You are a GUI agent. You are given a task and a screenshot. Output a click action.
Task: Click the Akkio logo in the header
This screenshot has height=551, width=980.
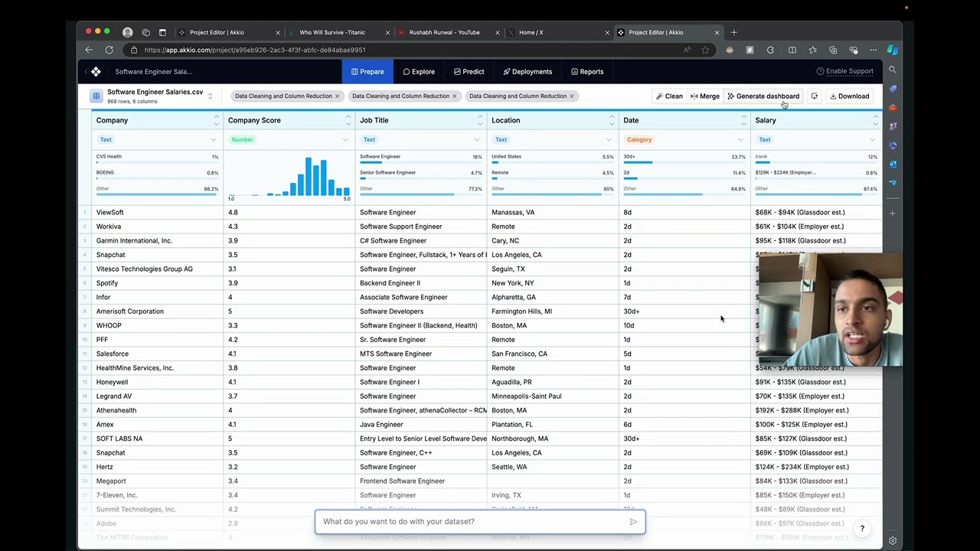(x=96, y=71)
